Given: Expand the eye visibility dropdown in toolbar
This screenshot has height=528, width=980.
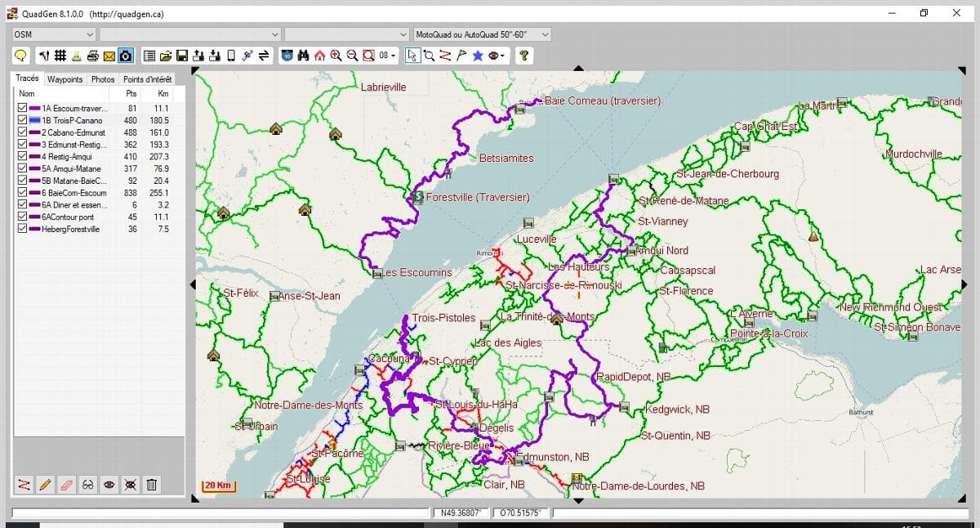Looking at the screenshot, I should 504,56.
